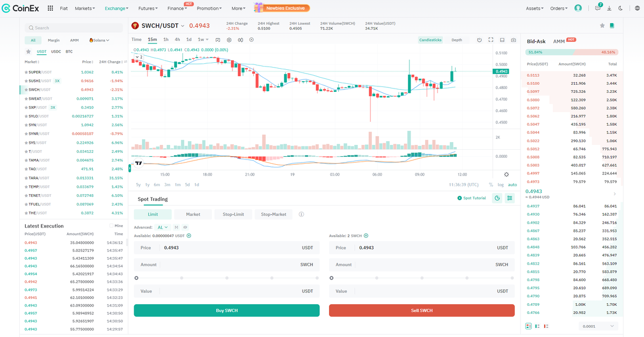Click the Buy SWCH button

226,311
